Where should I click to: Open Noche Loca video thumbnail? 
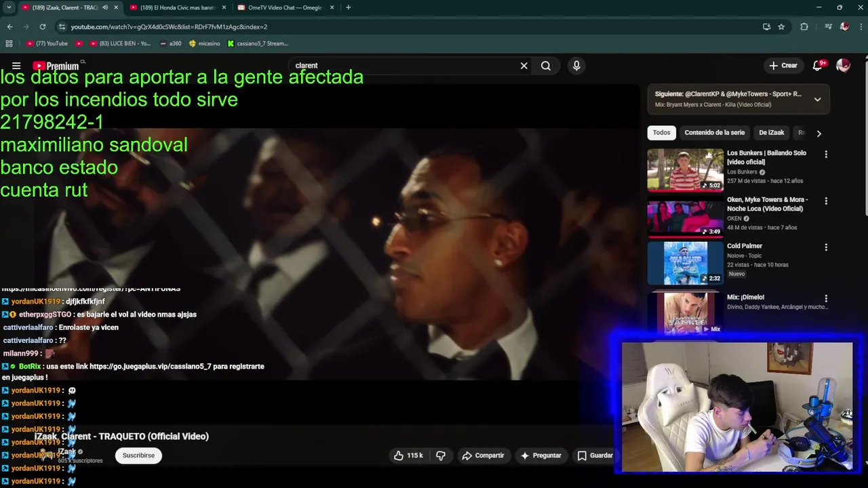(685, 218)
